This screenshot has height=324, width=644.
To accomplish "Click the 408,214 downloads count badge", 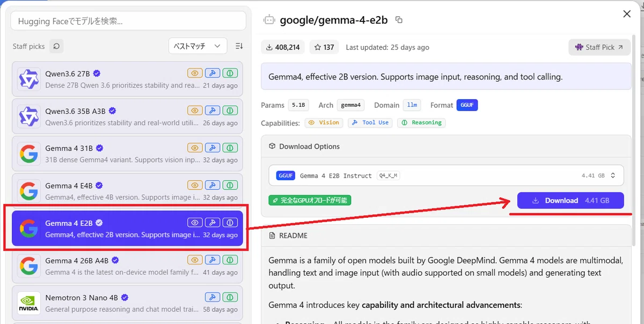I will pos(283,47).
